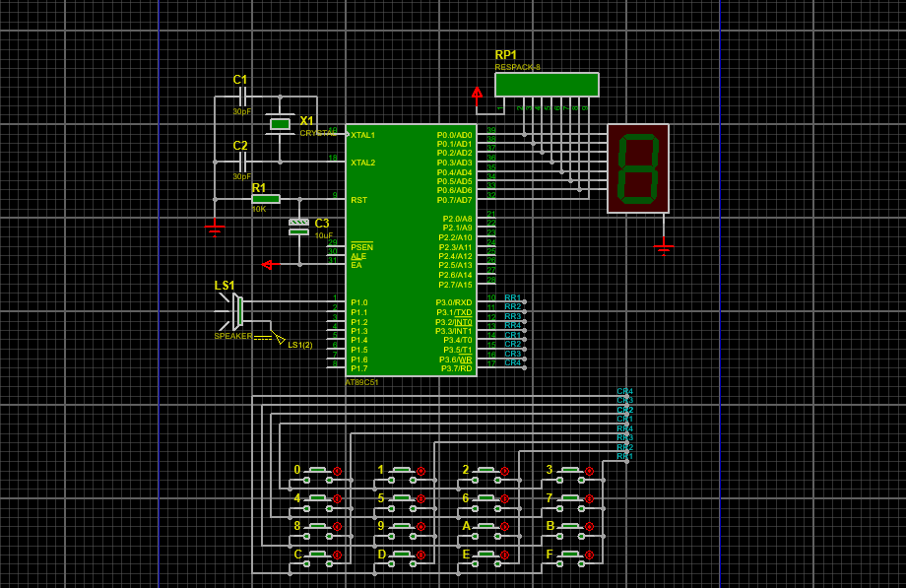Click the P1.0 pin label
The width and height of the screenshot is (906, 588).
(x=358, y=303)
